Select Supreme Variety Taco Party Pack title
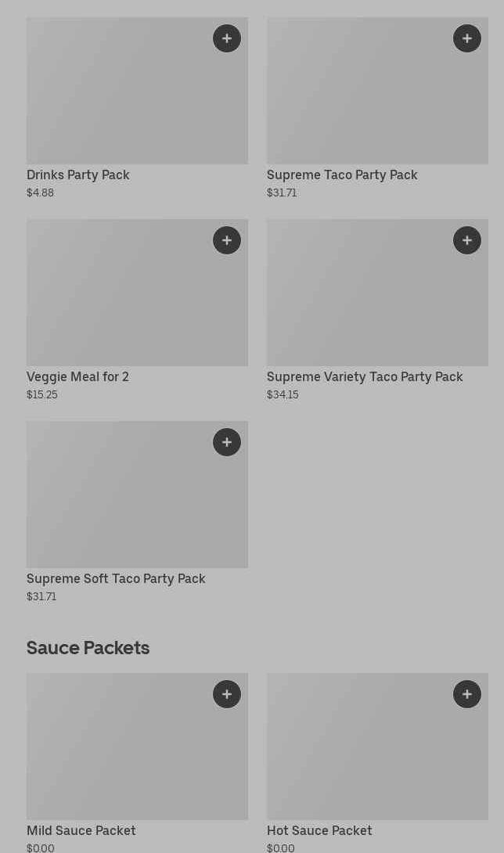Screen dimensions: 504x853 coord(365,376)
